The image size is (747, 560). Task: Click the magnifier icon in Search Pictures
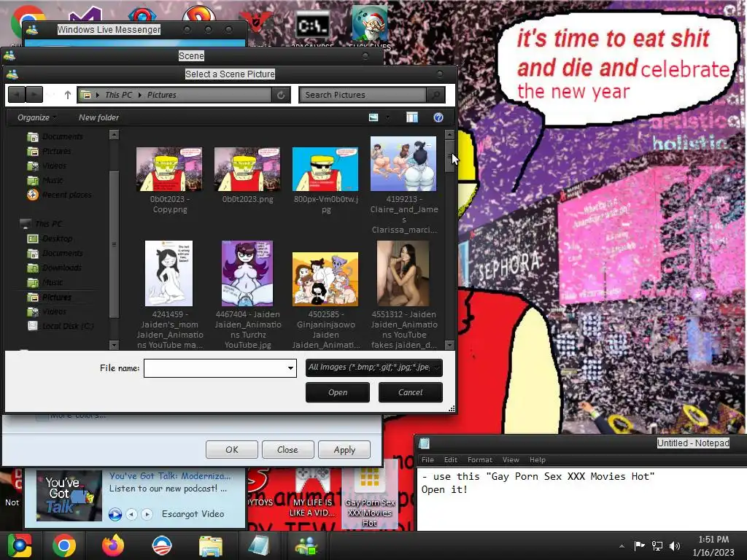pyautogui.click(x=436, y=95)
